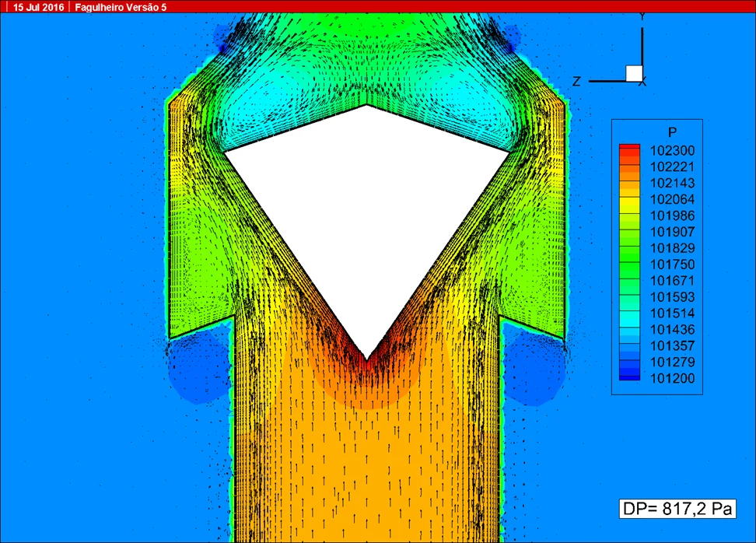
Task: Click the legend title P
Action: point(672,132)
